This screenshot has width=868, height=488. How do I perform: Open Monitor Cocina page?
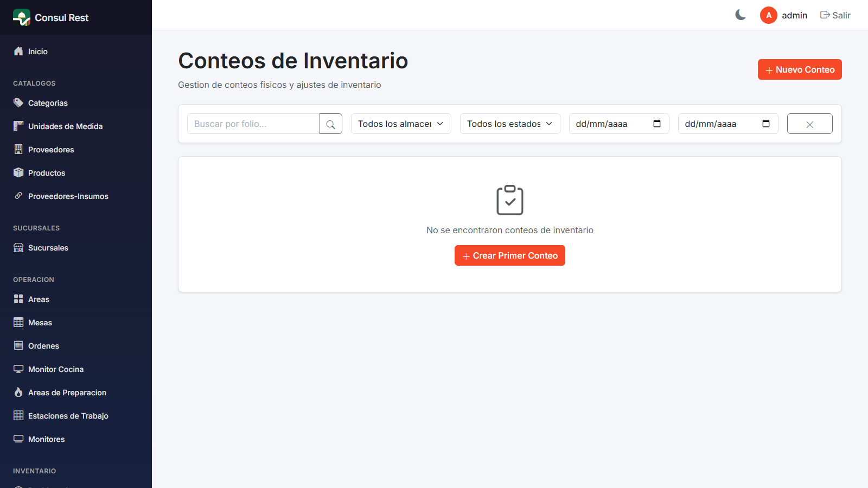click(76, 369)
